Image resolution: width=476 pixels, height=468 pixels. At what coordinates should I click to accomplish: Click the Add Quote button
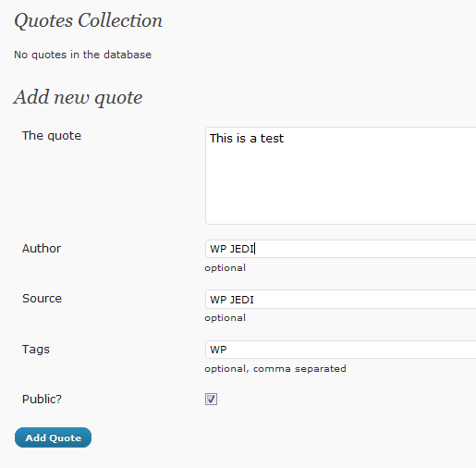tap(53, 437)
